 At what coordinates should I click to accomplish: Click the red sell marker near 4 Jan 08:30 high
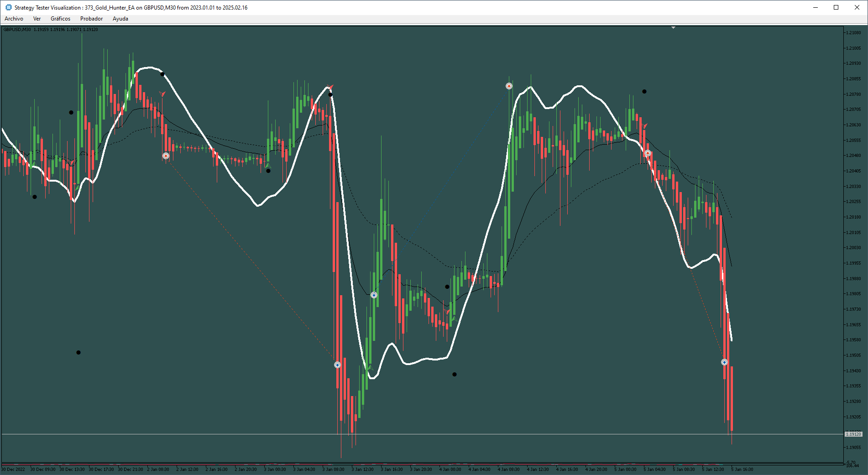click(509, 86)
